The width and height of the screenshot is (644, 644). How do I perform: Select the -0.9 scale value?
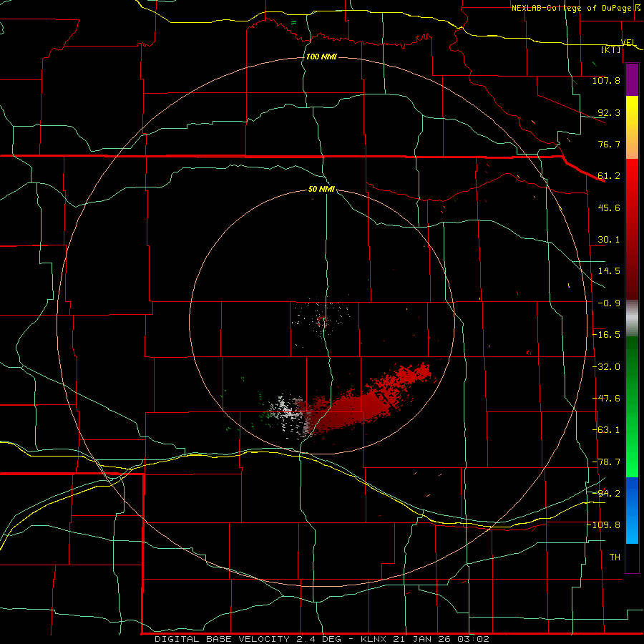coord(609,303)
